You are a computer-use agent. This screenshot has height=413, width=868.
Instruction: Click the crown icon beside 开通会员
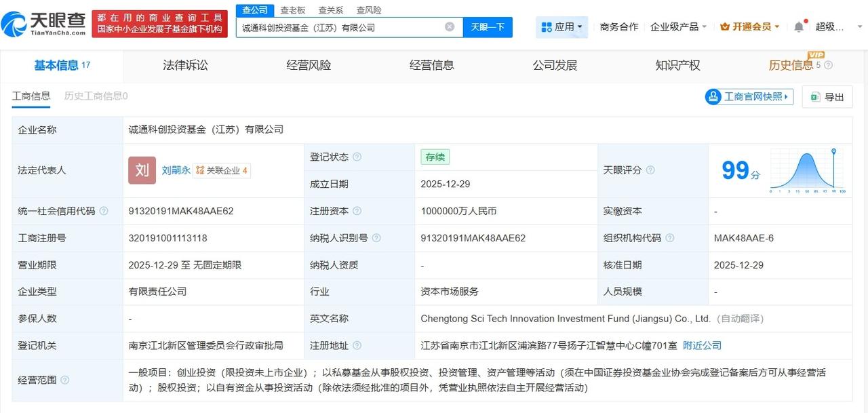[x=725, y=26]
